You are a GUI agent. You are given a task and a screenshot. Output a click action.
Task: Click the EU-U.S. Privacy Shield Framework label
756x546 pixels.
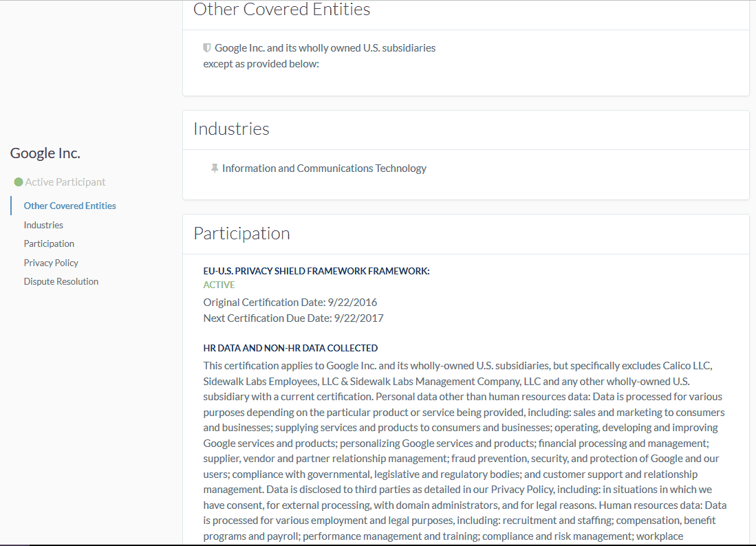(316, 272)
